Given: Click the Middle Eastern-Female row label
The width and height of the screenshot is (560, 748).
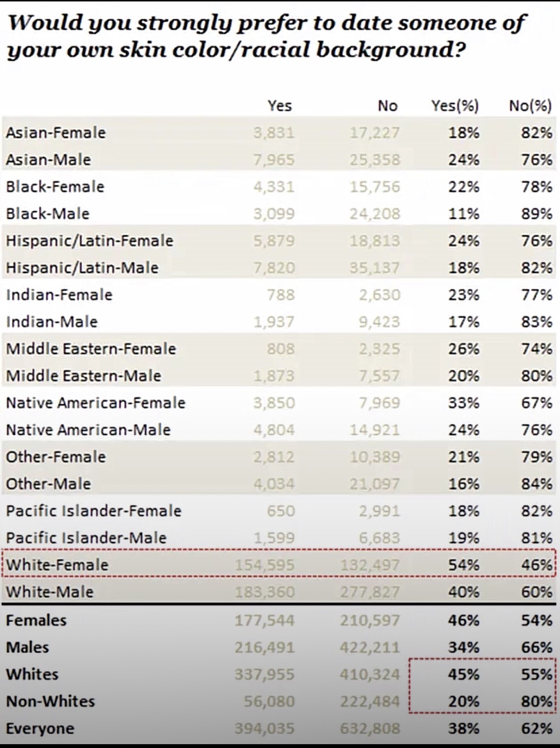Looking at the screenshot, I should pos(91,349).
